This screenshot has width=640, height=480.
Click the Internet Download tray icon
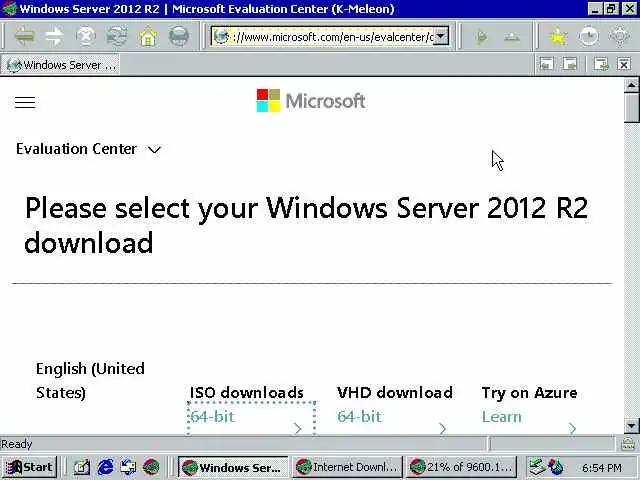click(x=556, y=467)
